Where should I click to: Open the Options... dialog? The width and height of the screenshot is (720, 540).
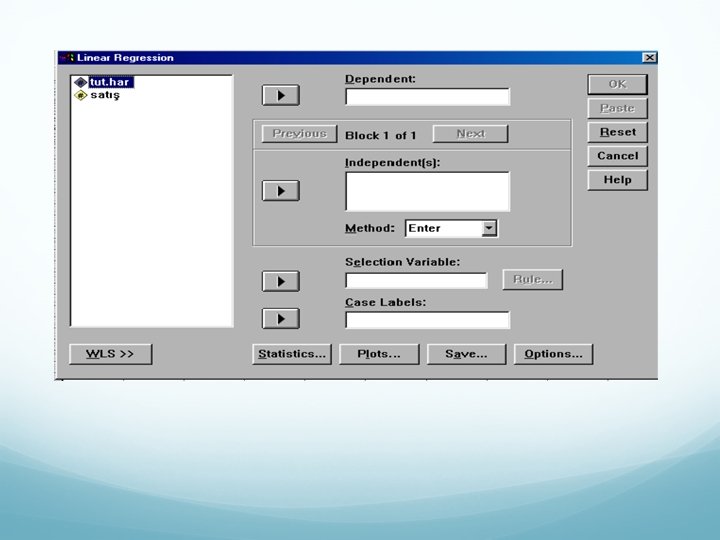click(553, 354)
